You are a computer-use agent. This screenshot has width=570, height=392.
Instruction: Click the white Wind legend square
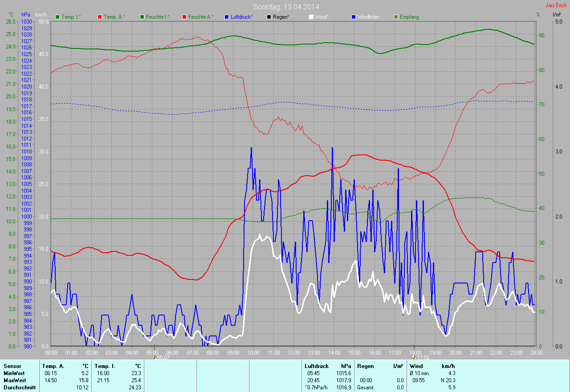coord(311,17)
